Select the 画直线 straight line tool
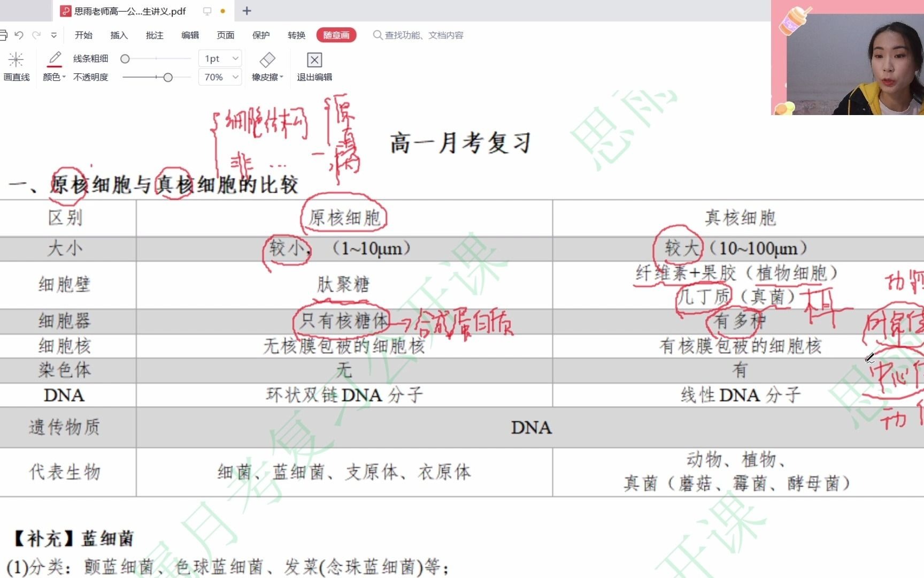Image resolution: width=924 pixels, height=578 pixels. pyautogui.click(x=17, y=66)
